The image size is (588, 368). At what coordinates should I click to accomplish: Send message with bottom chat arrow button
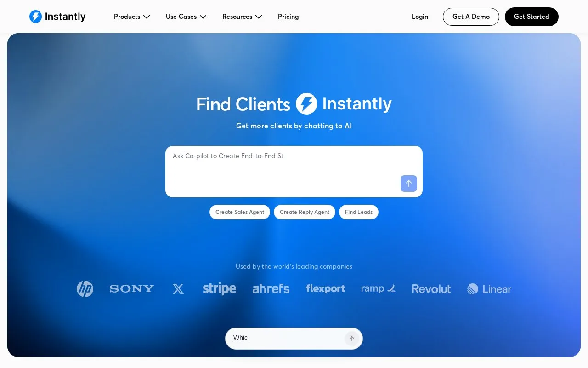coord(352,339)
